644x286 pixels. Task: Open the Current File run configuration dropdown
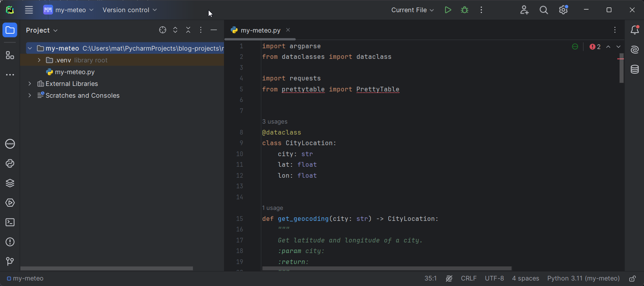[412, 10]
